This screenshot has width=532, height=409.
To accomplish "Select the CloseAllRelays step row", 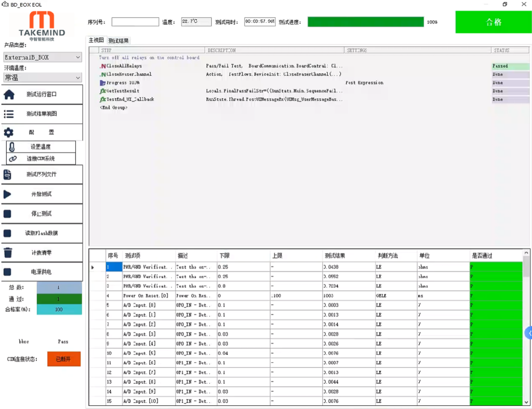I will point(124,66).
